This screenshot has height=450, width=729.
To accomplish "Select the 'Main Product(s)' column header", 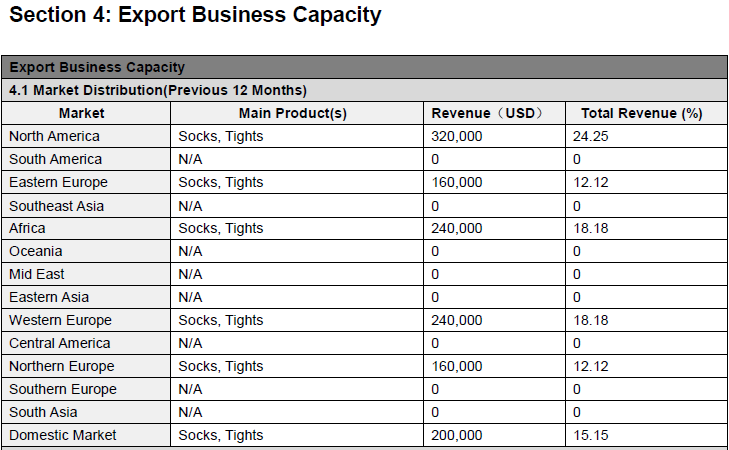I will coord(293,113).
